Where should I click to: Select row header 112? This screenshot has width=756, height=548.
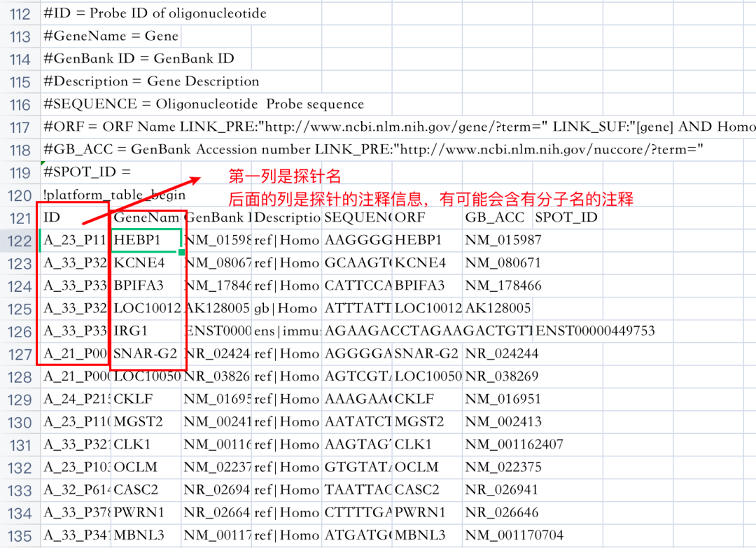point(20,13)
